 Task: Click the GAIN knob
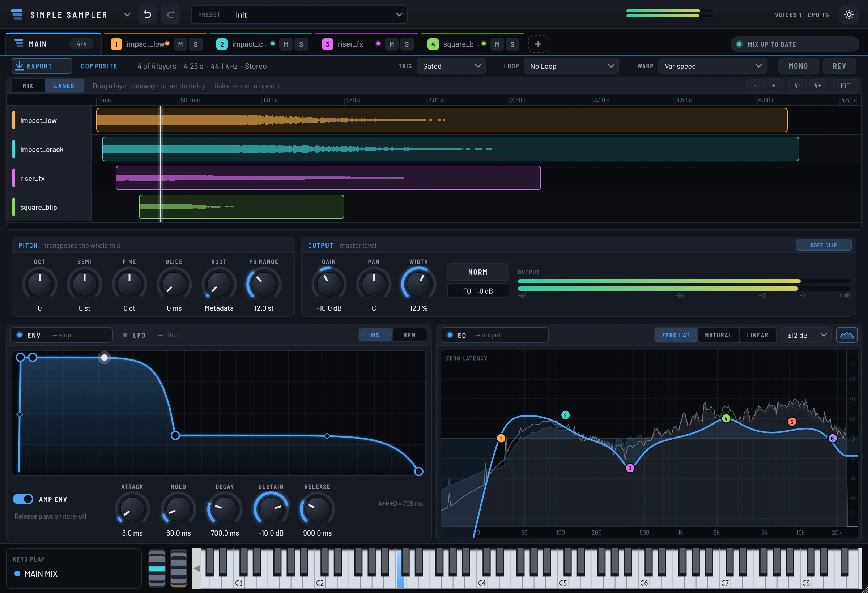tap(329, 284)
